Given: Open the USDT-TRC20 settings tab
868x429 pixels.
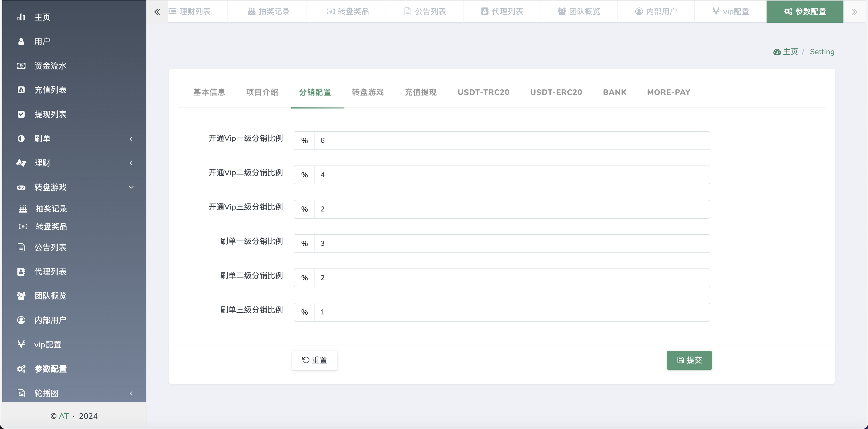Looking at the screenshot, I should [x=483, y=92].
